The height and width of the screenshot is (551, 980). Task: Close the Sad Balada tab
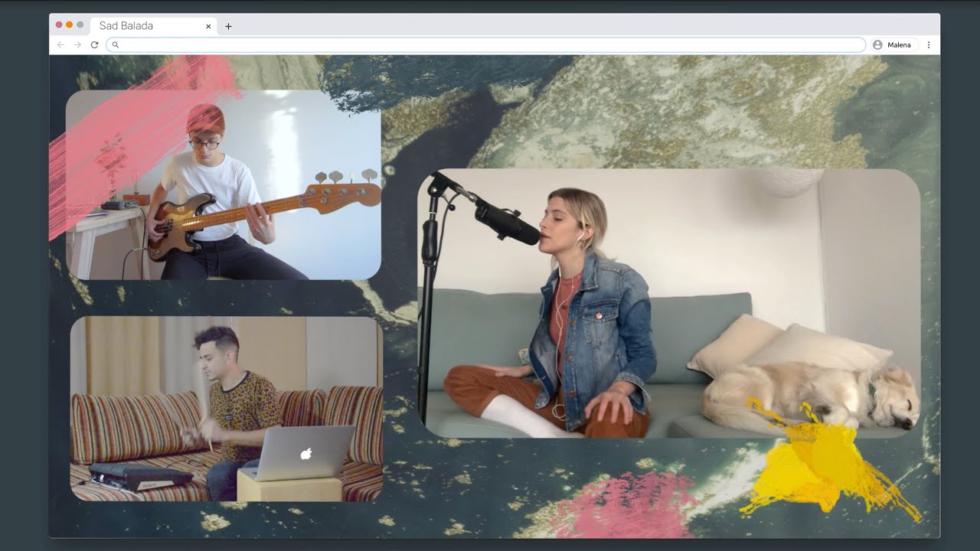coord(208,26)
